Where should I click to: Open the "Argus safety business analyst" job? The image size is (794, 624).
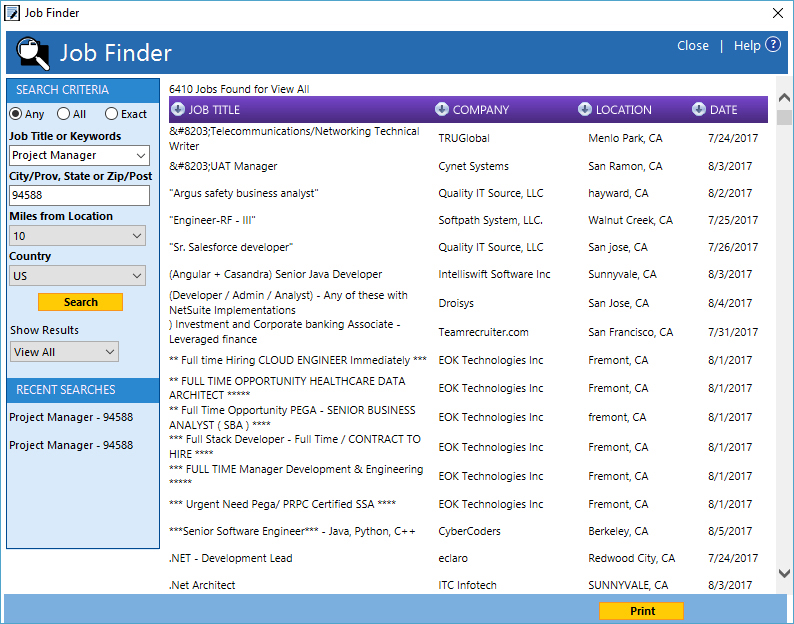[244, 193]
